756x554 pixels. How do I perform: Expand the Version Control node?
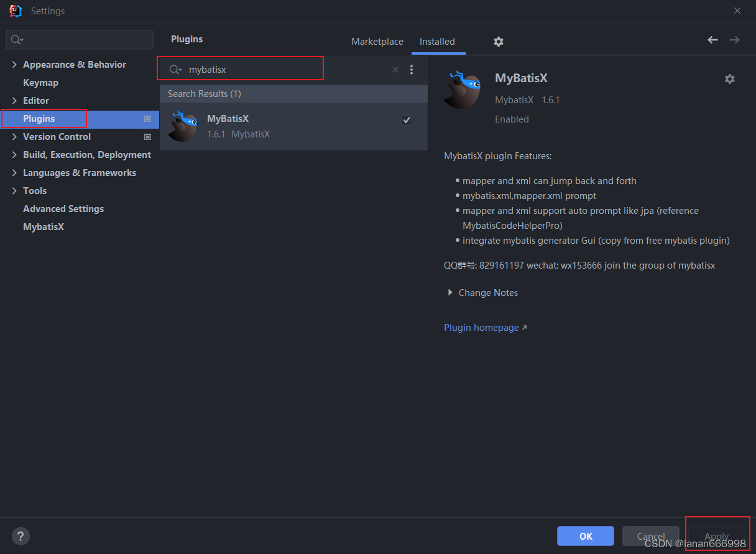tap(14, 137)
